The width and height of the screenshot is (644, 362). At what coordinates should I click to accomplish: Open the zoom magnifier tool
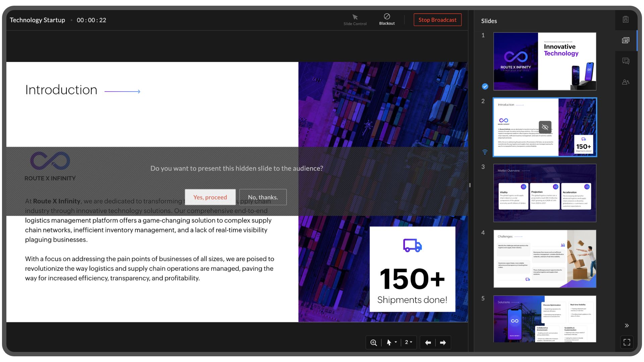click(373, 343)
